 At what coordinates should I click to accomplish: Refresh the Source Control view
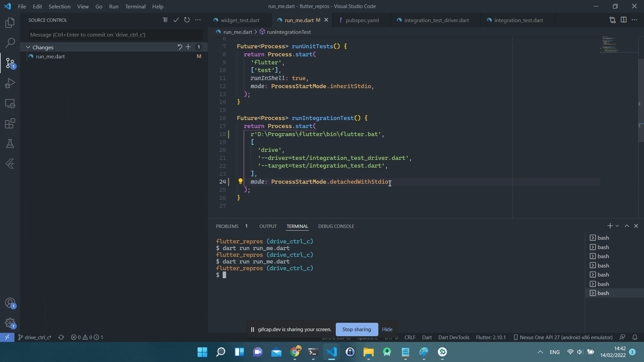[x=187, y=20]
